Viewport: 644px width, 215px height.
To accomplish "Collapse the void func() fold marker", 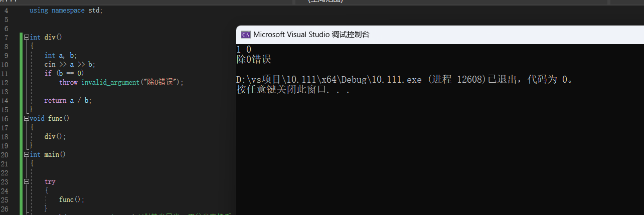I will click(27, 118).
